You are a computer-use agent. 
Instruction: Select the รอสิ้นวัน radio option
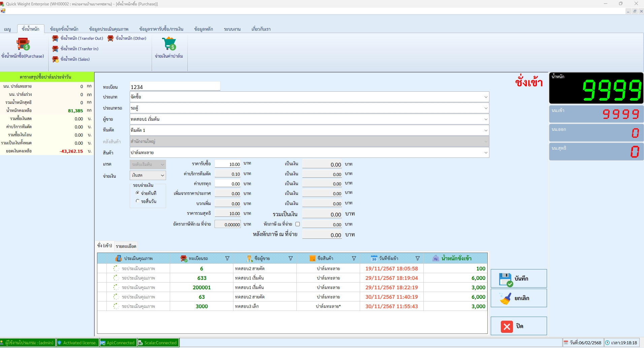[x=137, y=201]
